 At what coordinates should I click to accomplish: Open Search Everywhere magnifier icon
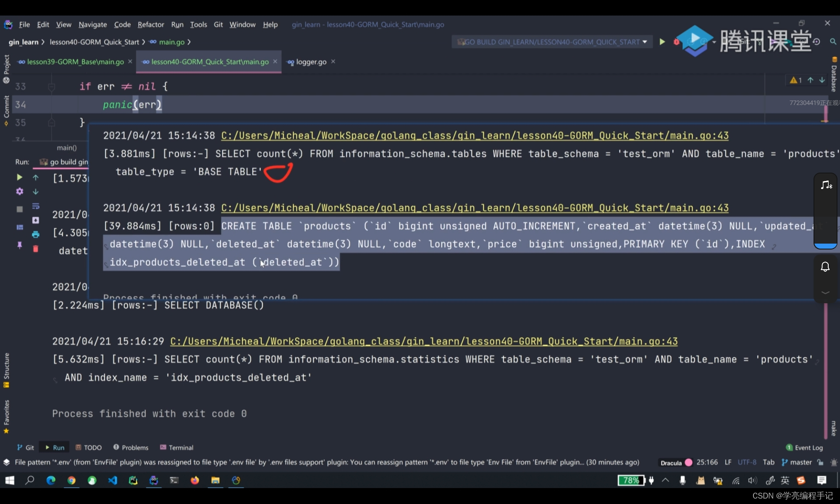833,42
